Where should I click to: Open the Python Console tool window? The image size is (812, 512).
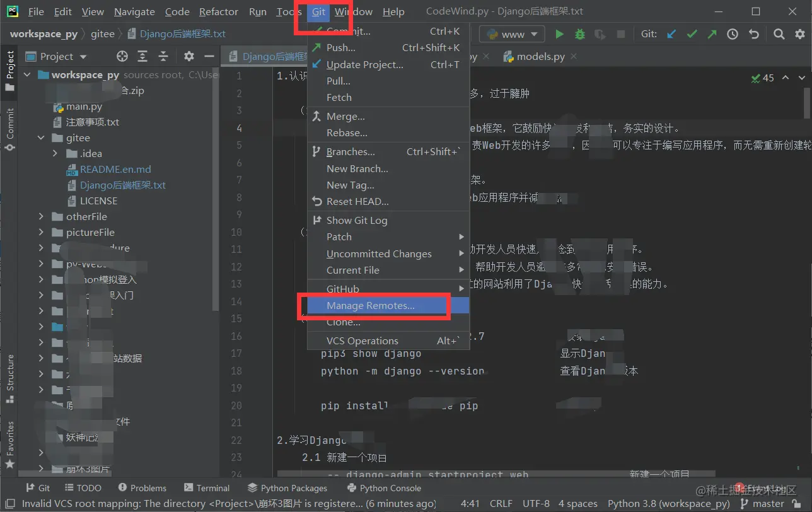coord(384,488)
